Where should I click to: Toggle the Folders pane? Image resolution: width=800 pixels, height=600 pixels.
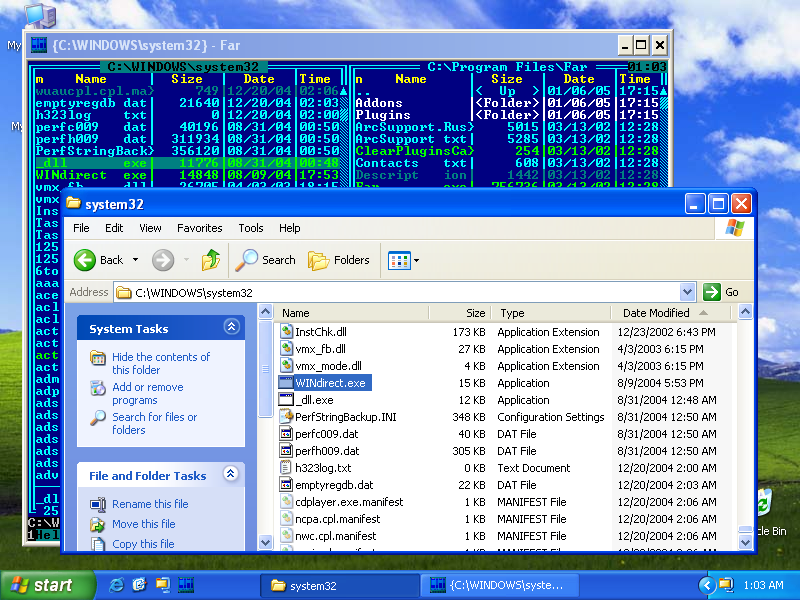pyautogui.click(x=339, y=260)
